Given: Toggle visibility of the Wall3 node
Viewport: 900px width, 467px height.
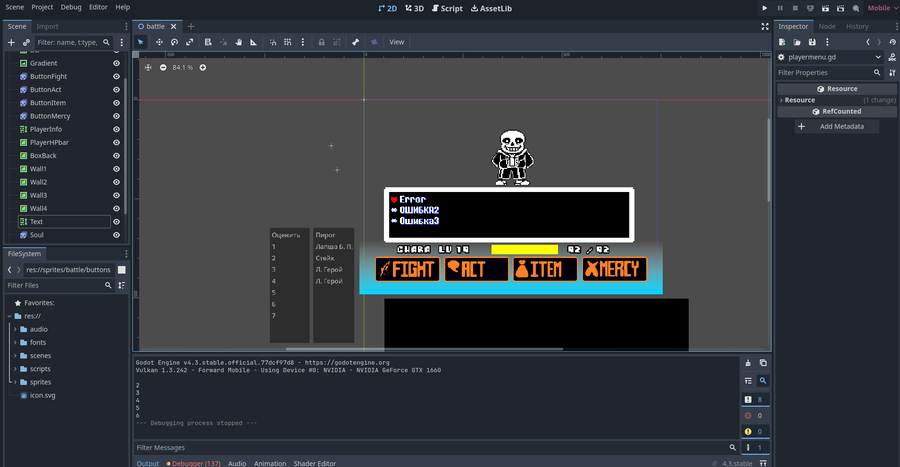Looking at the screenshot, I should click(117, 195).
